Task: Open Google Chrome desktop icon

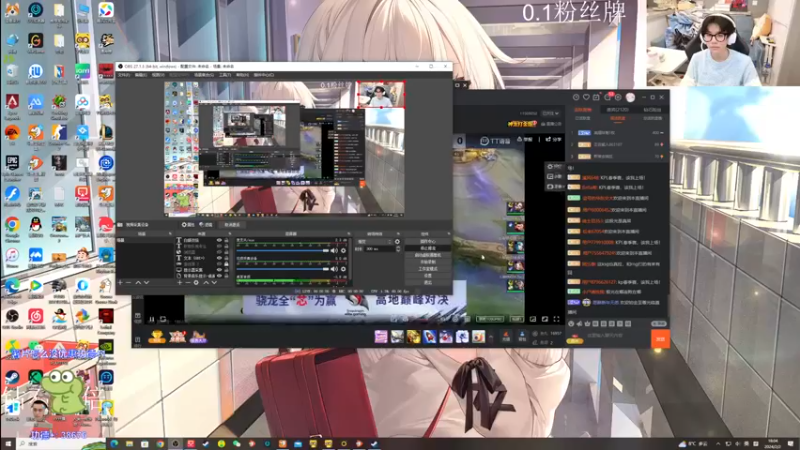Action: pyautogui.click(x=12, y=228)
